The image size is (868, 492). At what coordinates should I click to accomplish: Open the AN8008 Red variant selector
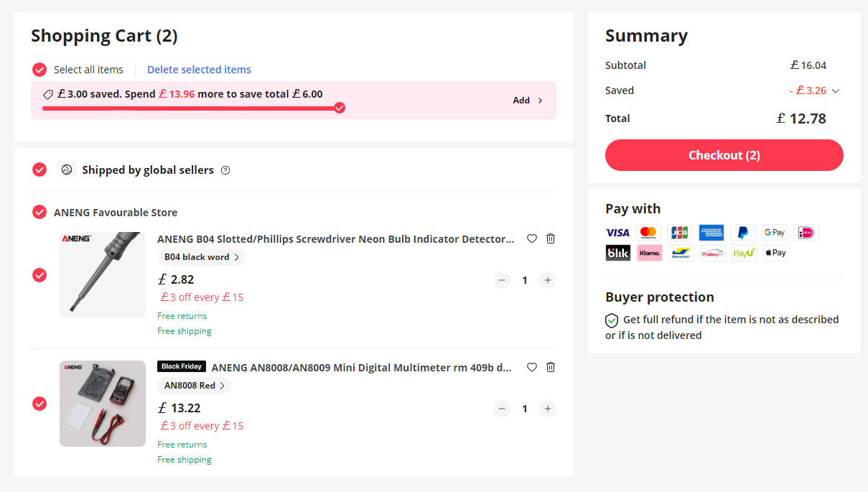(194, 386)
